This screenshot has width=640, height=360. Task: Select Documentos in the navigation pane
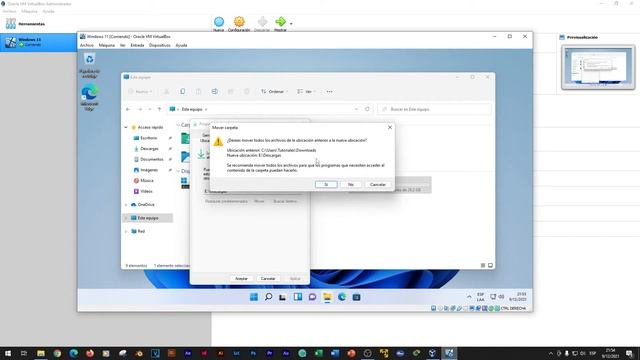click(x=151, y=159)
